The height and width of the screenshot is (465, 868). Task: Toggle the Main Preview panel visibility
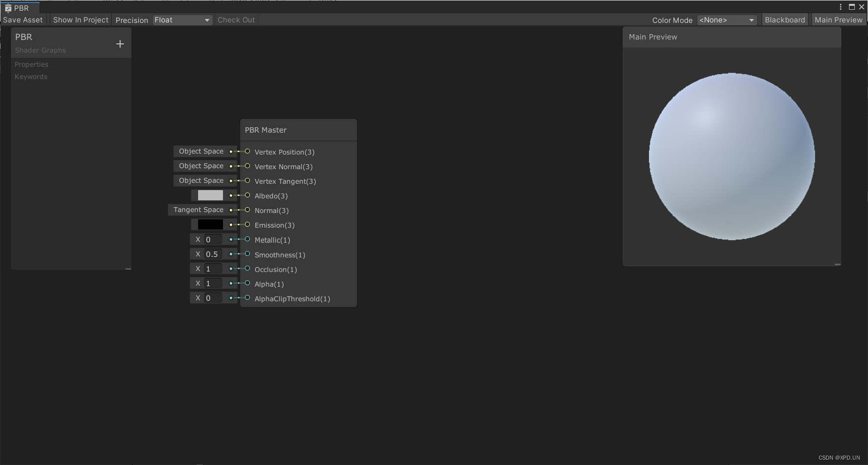pos(838,19)
